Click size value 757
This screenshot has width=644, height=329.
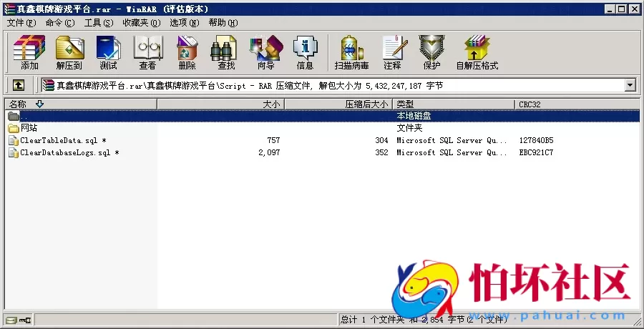tap(273, 140)
